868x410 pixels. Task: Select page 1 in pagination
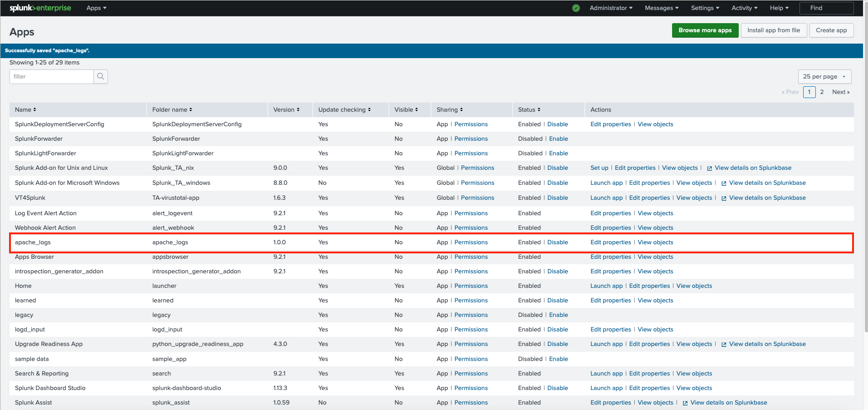pos(809,92)
